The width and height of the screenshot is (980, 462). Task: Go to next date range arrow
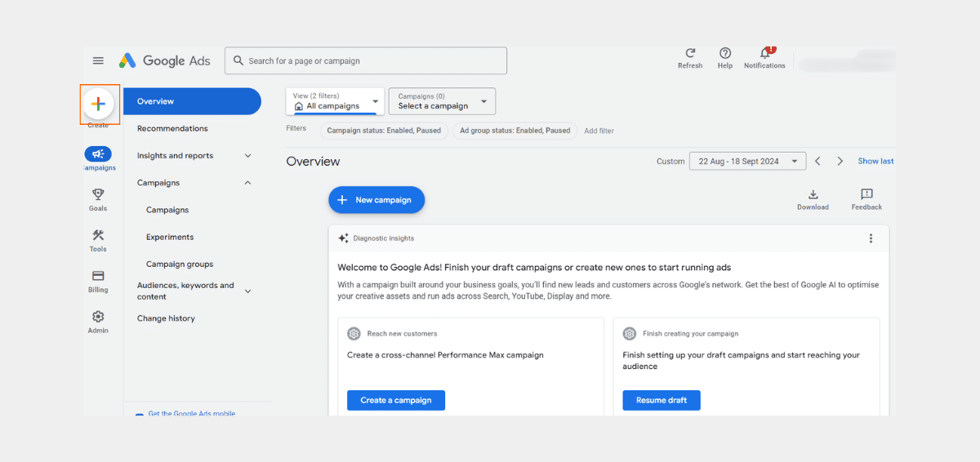pyautogui.click(x=840, y=161)
